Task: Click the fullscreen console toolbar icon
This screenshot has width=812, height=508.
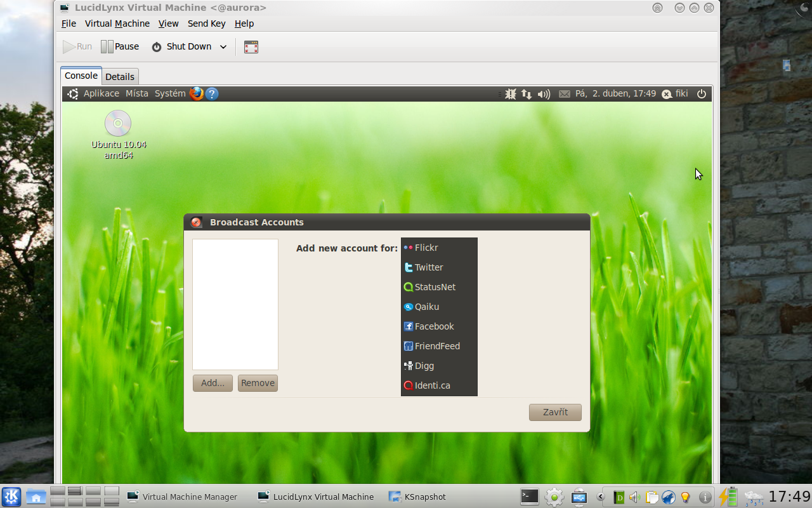Action: pyautogui.click(x=251, y=47)
